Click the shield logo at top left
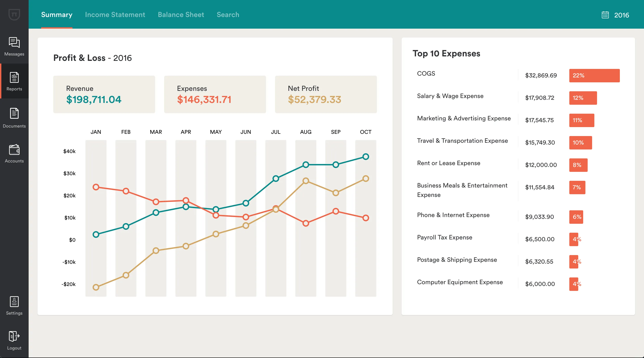The image size is (644, 358). pos(14,14)
